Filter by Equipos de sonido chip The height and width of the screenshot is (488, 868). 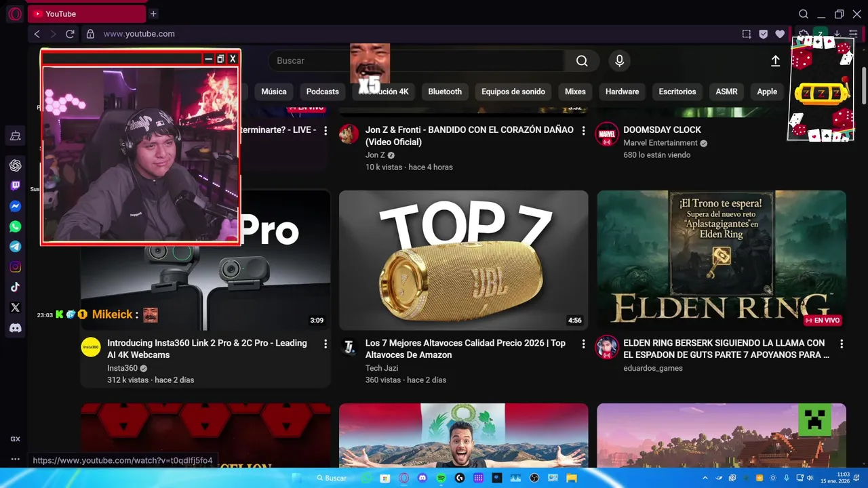click(513, 91)
